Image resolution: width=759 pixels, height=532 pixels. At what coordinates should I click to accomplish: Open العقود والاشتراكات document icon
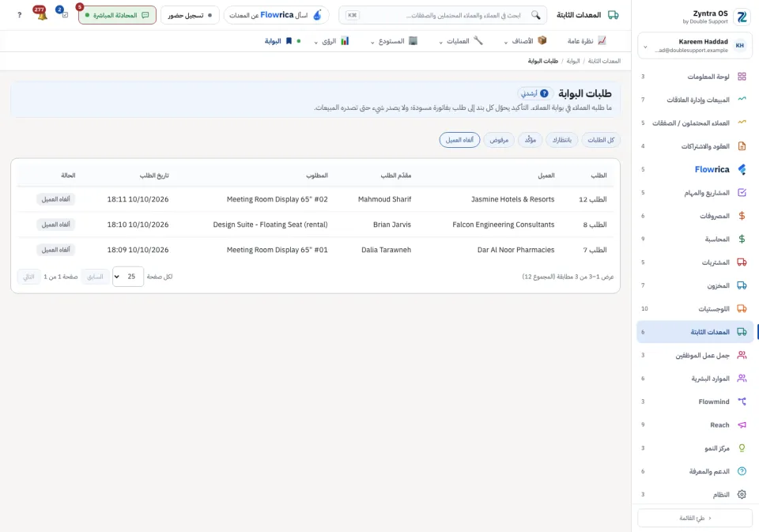coord(742,146)
